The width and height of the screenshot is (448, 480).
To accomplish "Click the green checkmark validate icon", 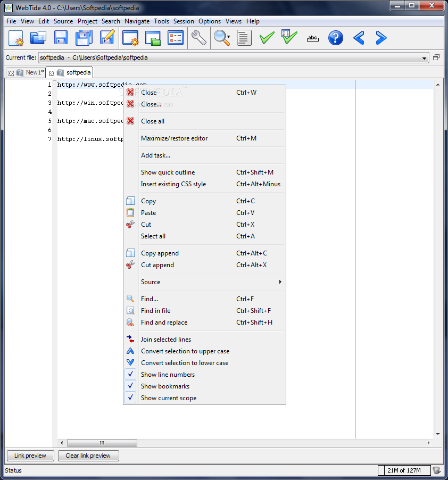I will [x=267, y=38].
